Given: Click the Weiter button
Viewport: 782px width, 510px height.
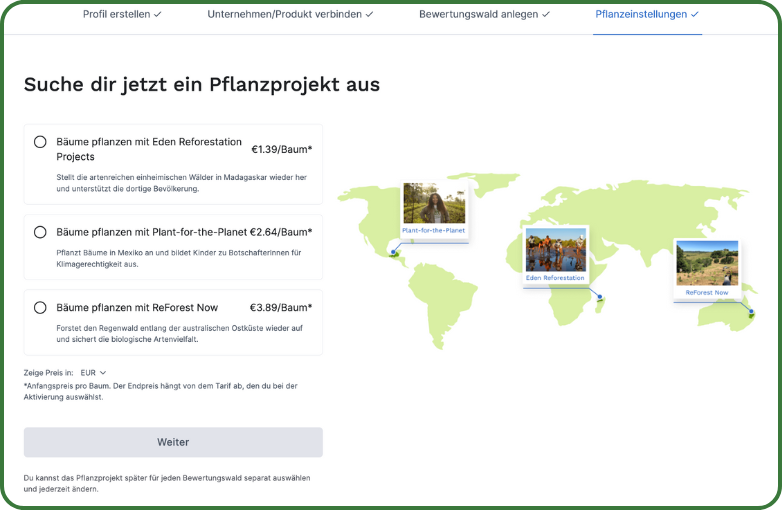Looking at the screenshot, I should point(173,442).
